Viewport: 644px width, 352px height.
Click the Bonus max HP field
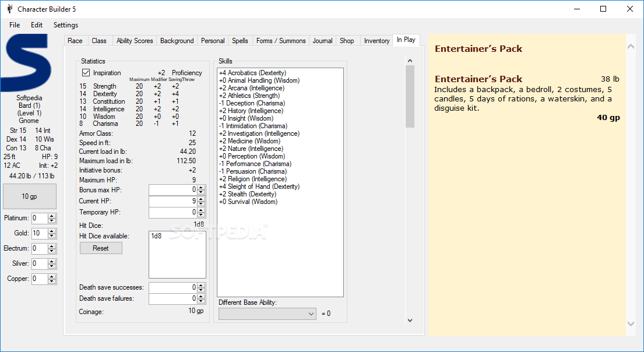pyautogui.click(x=173, y=190)
